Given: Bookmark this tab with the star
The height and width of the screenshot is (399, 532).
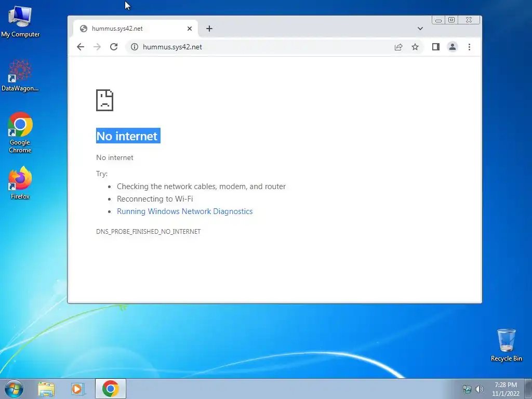Looking at the screenshot, I should [x=415, y=47].
